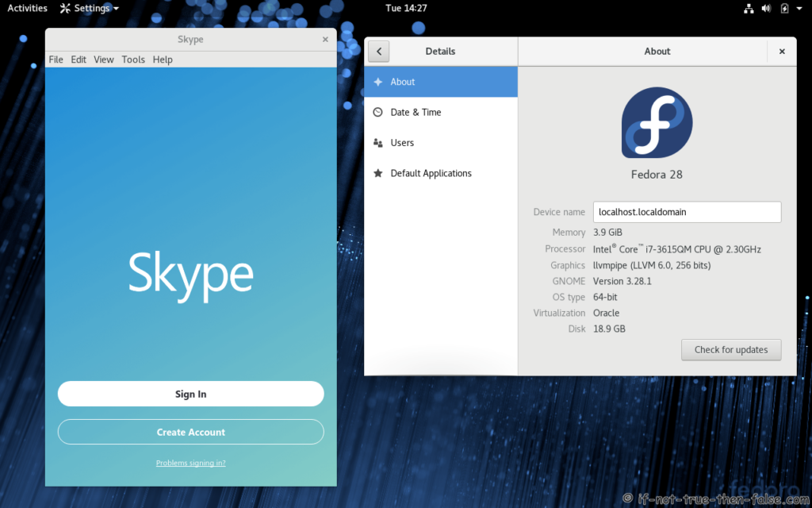Select Users in Details sidebar
Viewport: 812px width, 508px height.
[441, 143]
